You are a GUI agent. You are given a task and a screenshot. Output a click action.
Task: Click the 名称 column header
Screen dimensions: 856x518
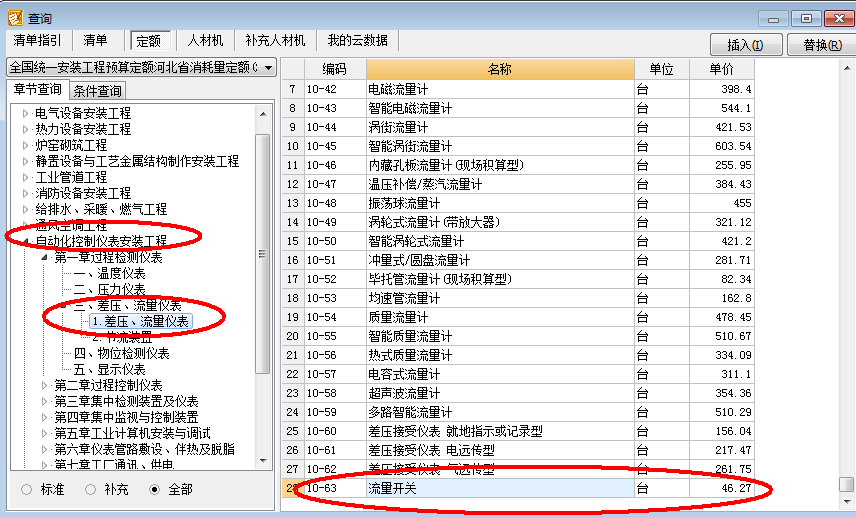tap(500, 69)
